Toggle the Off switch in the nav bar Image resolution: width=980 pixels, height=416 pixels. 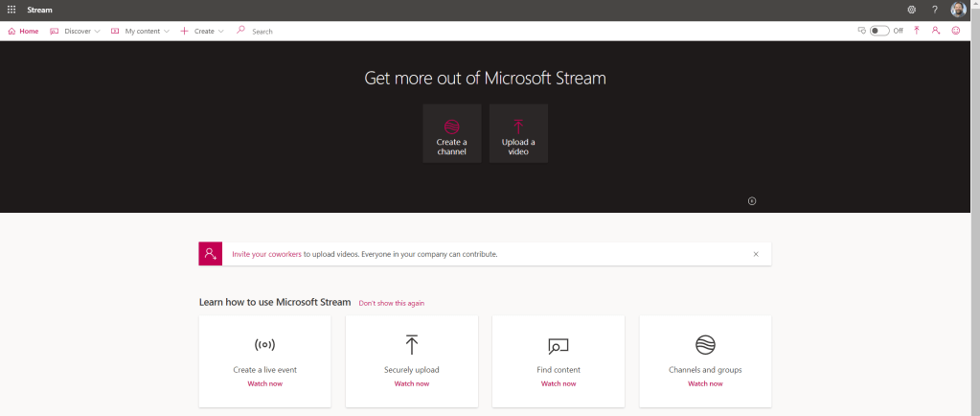pos(879,31)
